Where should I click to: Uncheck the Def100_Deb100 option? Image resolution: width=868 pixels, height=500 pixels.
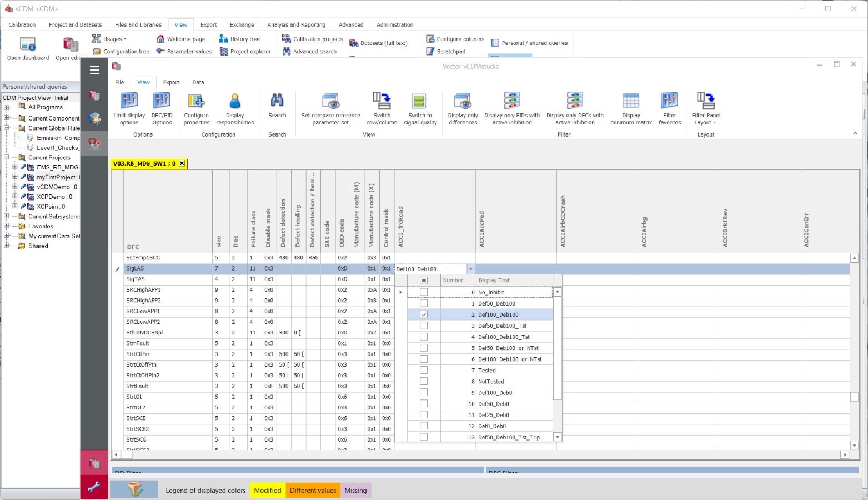pos(424,314)
